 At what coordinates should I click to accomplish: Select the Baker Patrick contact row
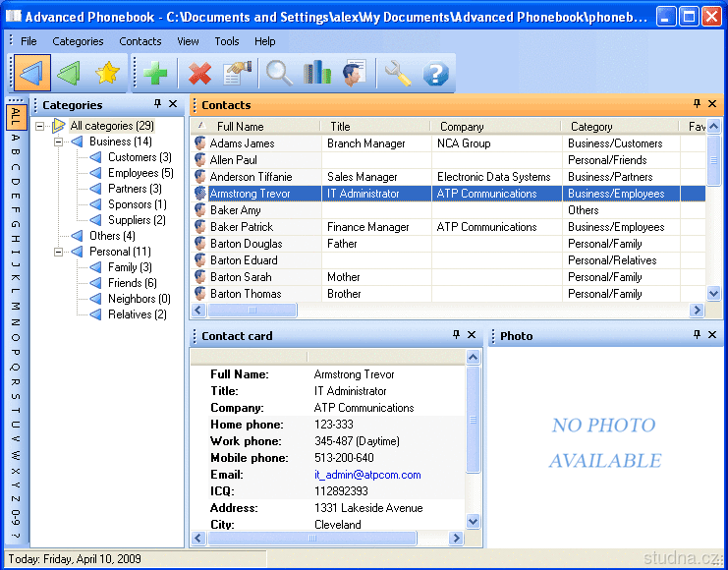(x=242, y=227)
